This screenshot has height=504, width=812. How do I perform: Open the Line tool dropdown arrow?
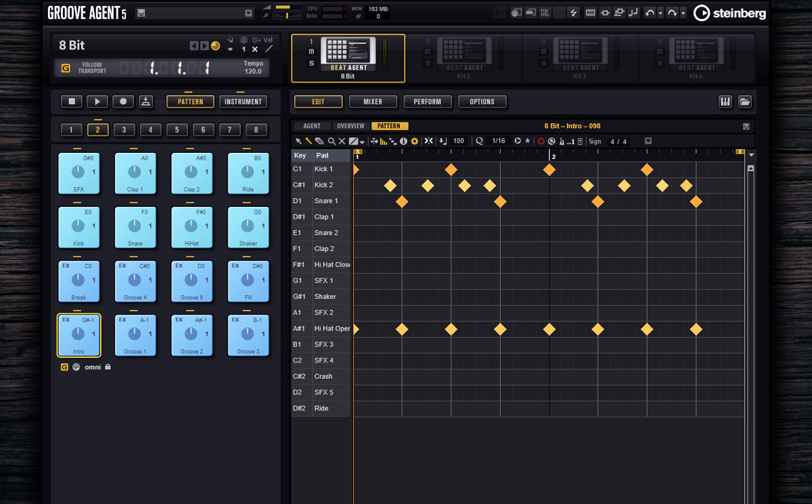point(362,141)
